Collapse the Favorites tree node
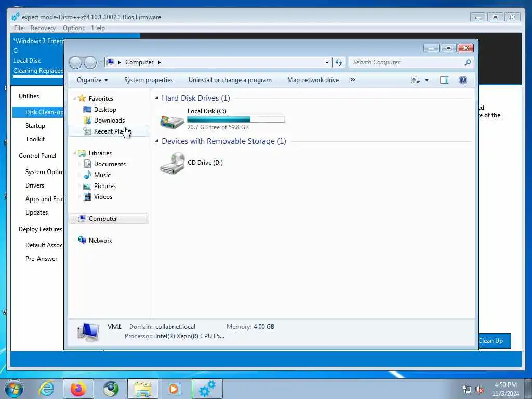The image size is (532, 399). click(74, 98)
